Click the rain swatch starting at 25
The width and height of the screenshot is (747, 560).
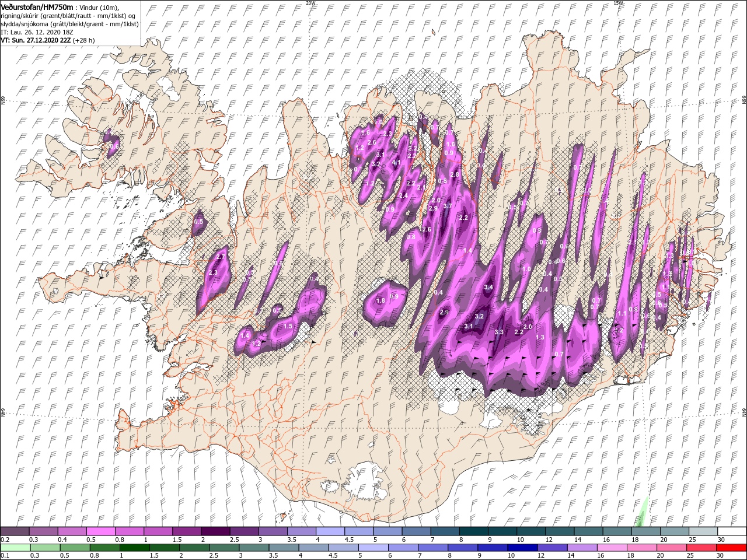(x=701, y=548)
